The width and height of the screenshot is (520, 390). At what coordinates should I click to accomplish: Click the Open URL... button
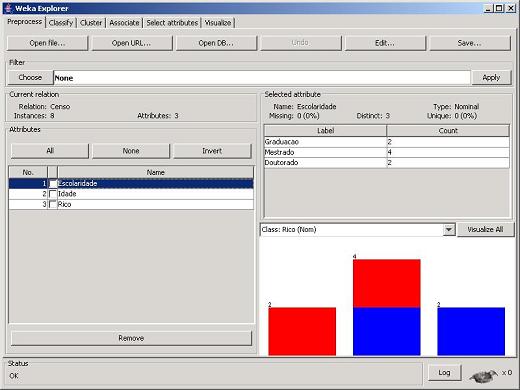point(132,43)
